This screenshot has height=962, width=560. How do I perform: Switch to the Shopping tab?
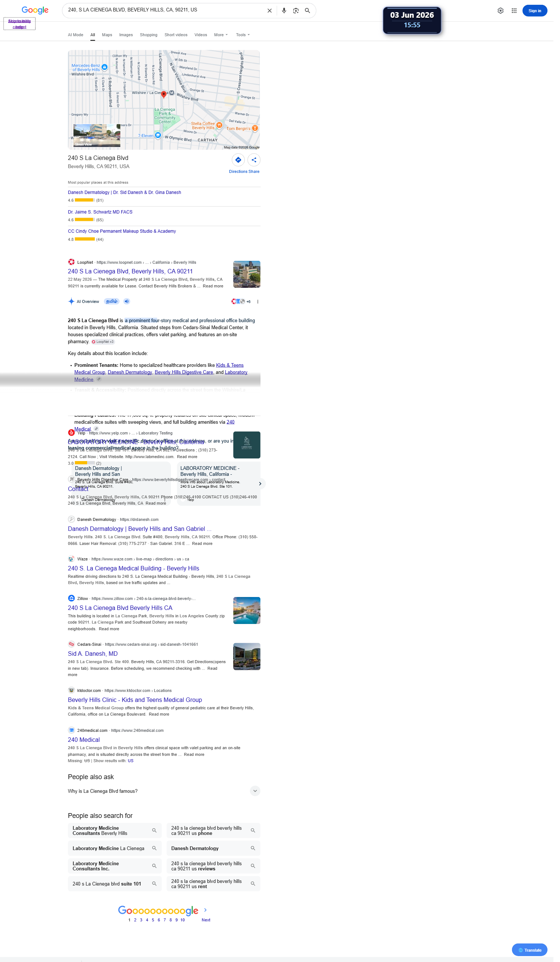(x=149, y=35)
